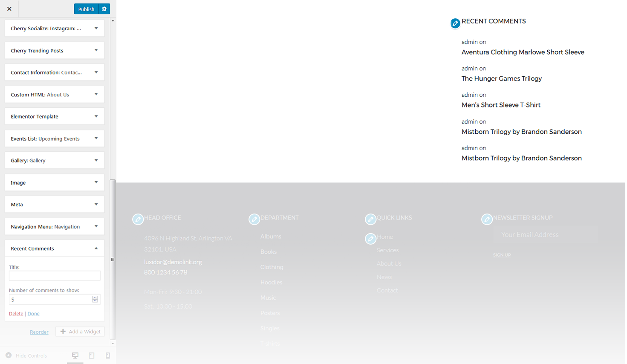Switch to tablet preview device icon
Screen dimensions: 627x364
tap(92, 355)
